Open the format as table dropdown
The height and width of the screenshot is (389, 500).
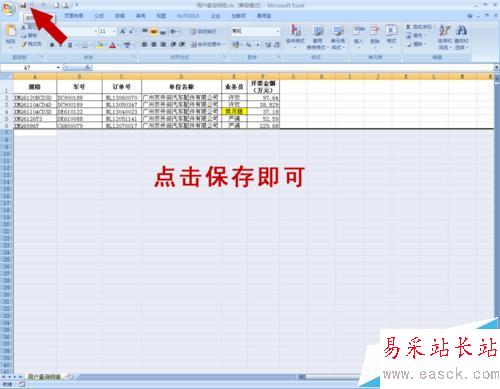tap(318, 37)
